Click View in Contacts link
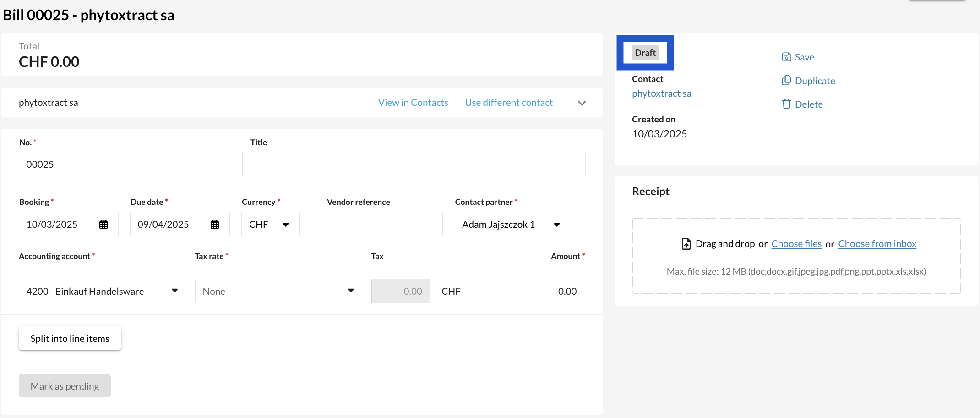 click(x=413, y=103)
